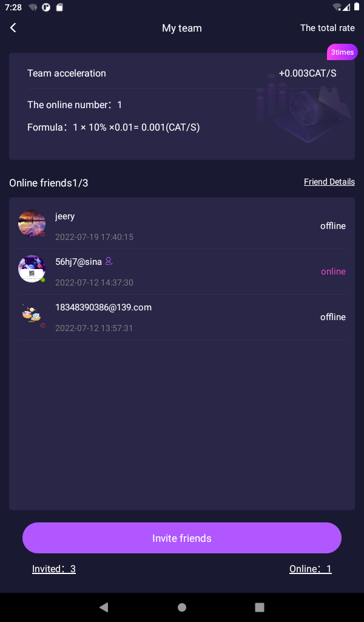Tap the 3times badge
The height and width of the screenshot is (622, 364).
[x=342, y=52]
